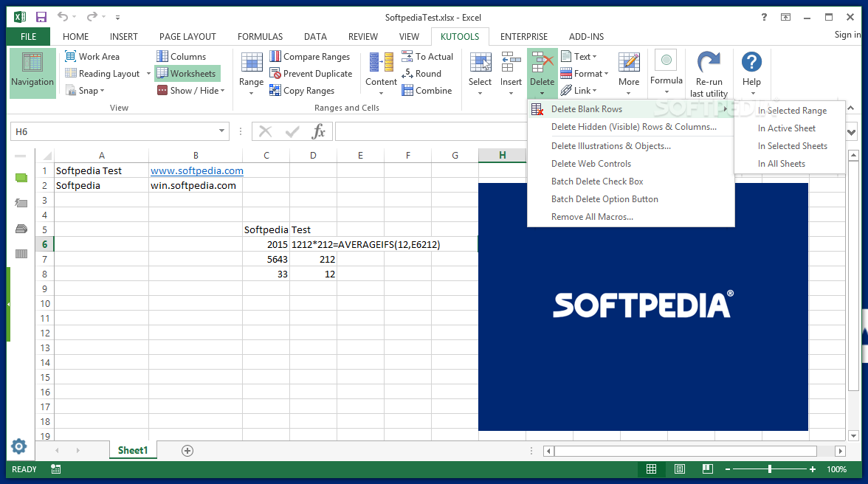Open the Formula tool menu
The image size is (868, 484).
(666, 72)
